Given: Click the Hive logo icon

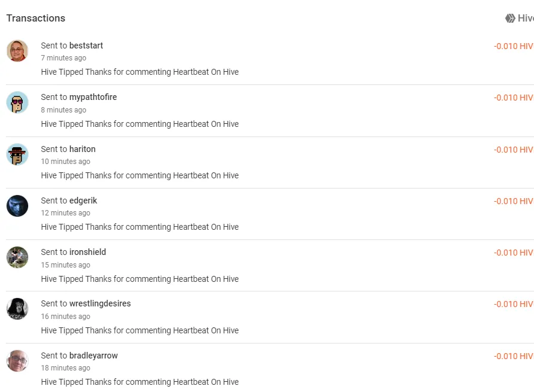Looking at the screenshot, I should tap(510, 18).
